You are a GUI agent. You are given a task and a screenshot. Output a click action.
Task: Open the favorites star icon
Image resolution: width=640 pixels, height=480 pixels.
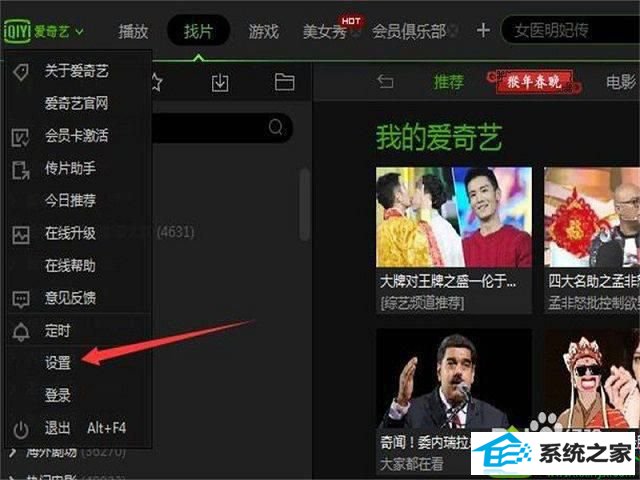coord(157,82)
